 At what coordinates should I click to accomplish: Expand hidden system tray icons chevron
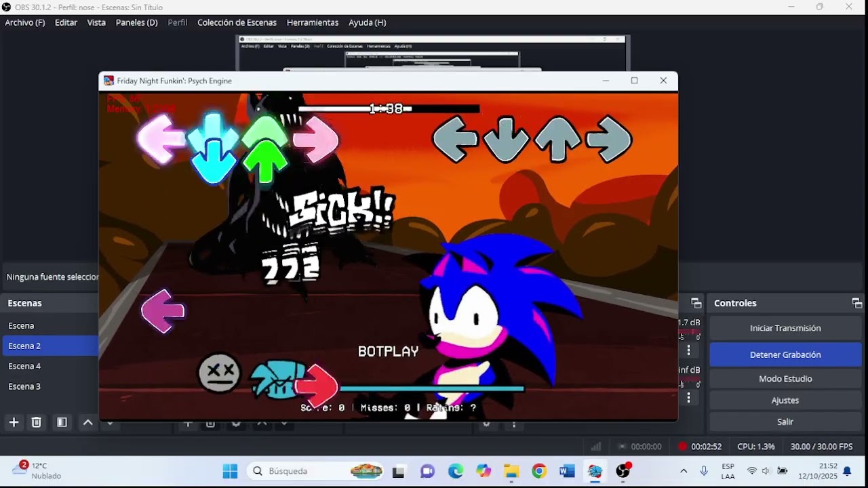tap(684, 471)
